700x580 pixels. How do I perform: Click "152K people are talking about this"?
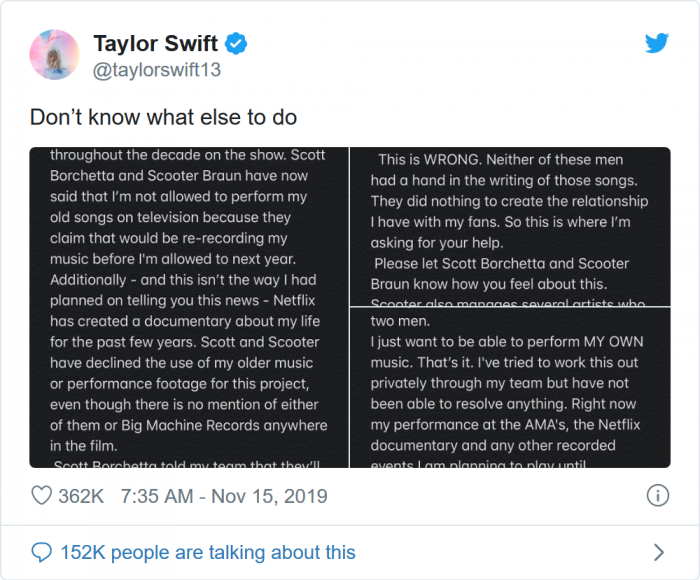coord(207,552)
